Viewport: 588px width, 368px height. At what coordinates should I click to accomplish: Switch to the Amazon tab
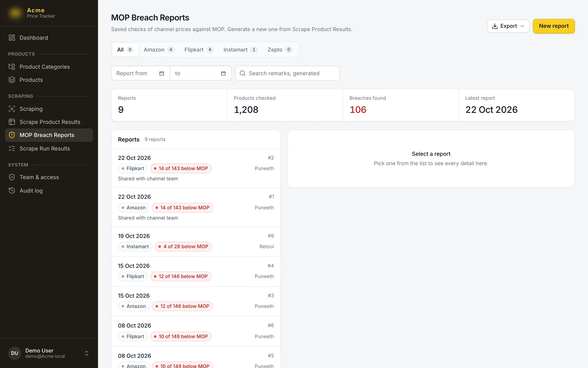159,49
